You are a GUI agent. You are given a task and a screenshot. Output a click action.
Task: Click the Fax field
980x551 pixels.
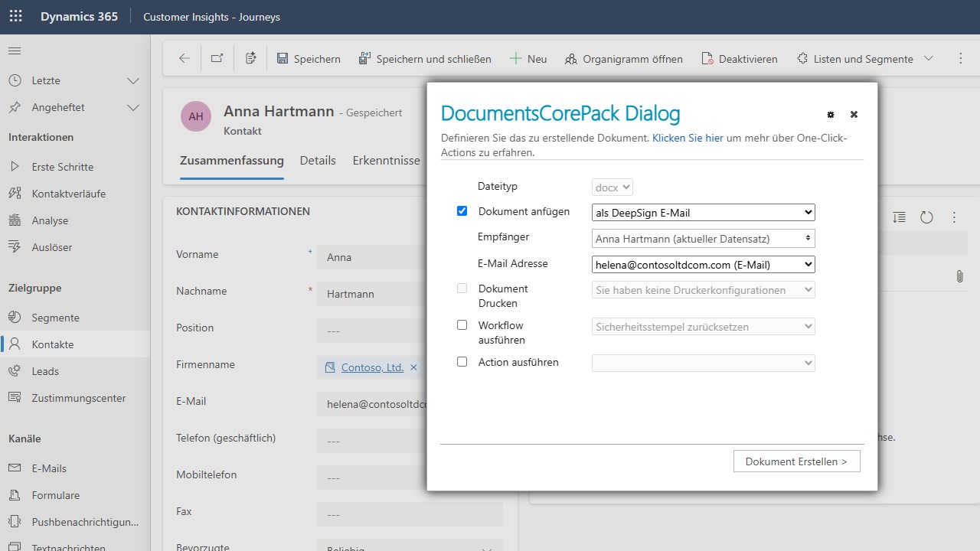tap(410, 514)
